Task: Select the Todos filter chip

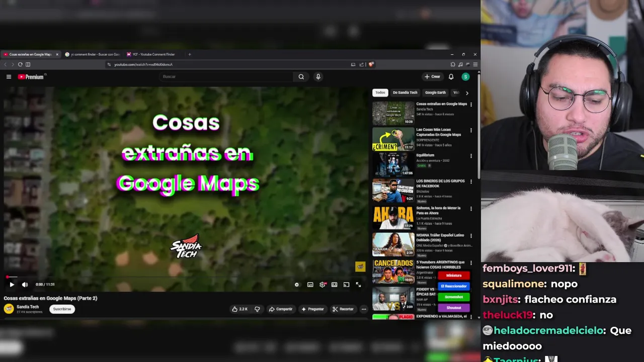Action: coord(380,93)
